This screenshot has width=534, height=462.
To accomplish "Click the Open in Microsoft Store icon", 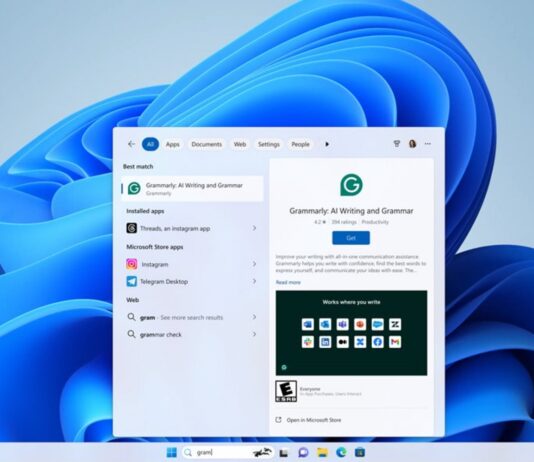I will point(278,420).
